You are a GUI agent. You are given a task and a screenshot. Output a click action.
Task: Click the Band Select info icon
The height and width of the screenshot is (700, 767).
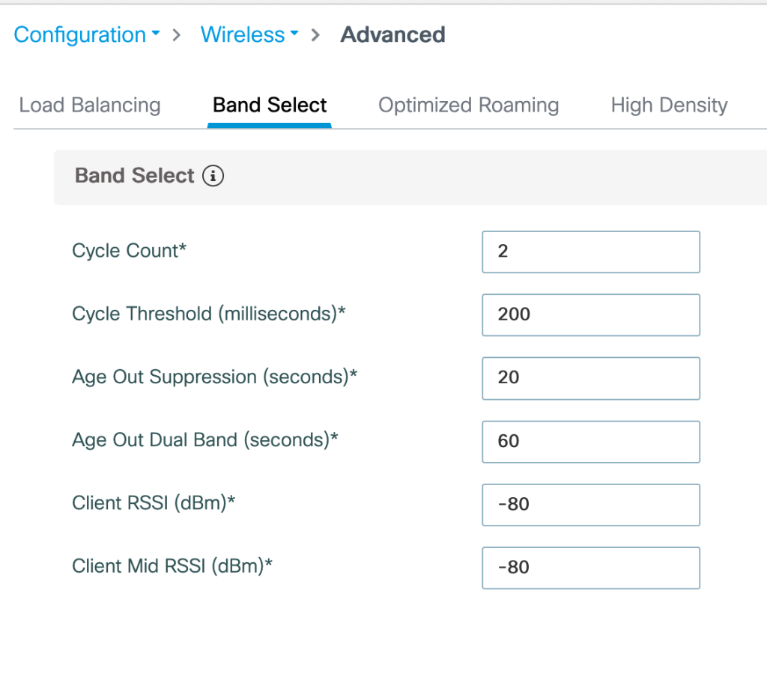tap(213, 176)
